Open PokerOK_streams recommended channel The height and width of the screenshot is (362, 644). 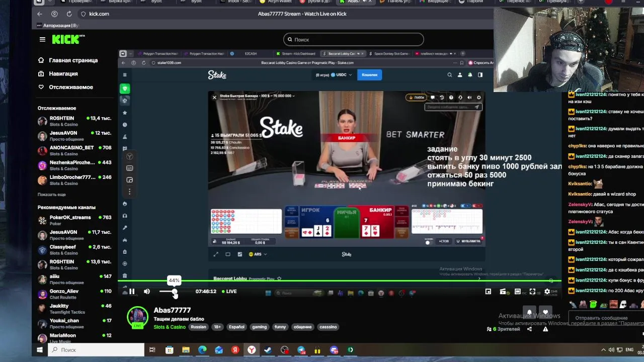tap(74, 220)
